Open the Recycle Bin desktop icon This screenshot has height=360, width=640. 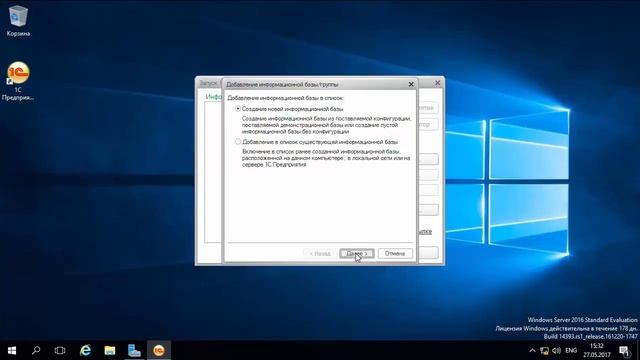coord(18,20)
